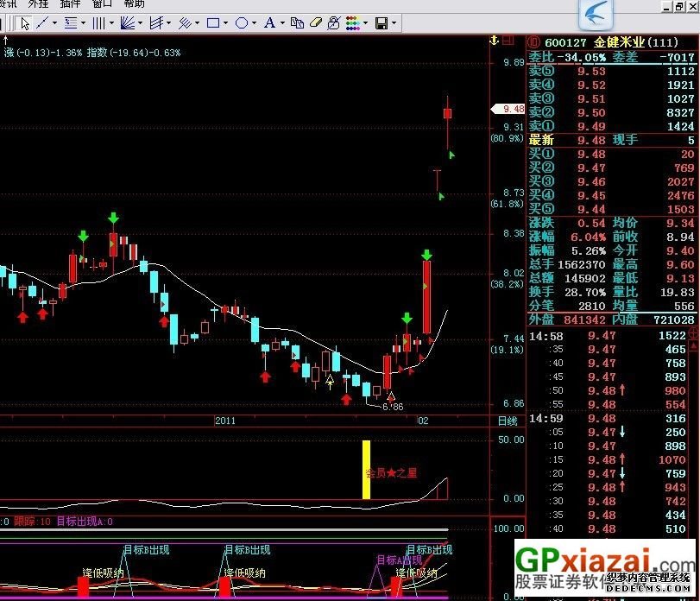Pick the rectangle drawing tool
Screen dimensions: 700x601
pyautogui.click(x=213, y=23)
